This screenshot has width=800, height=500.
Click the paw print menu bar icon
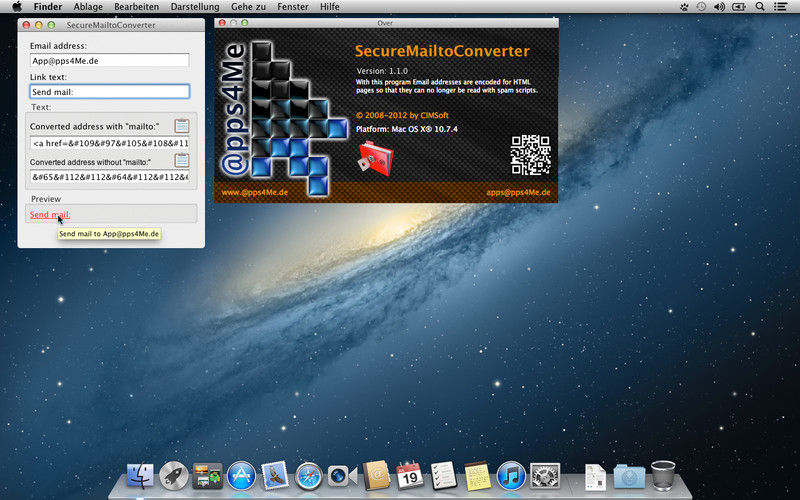[x=684, y=7]
